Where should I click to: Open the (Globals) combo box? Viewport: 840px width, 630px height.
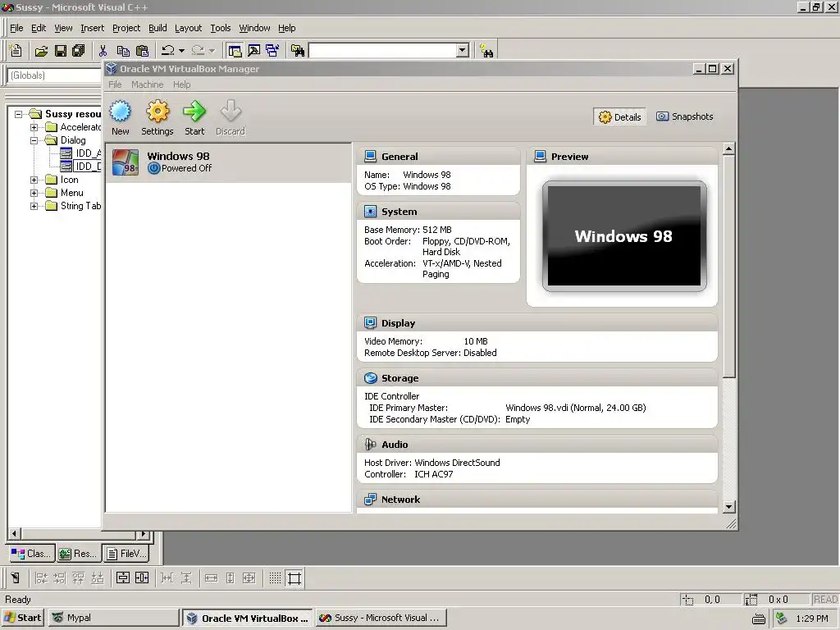[55, 75]
